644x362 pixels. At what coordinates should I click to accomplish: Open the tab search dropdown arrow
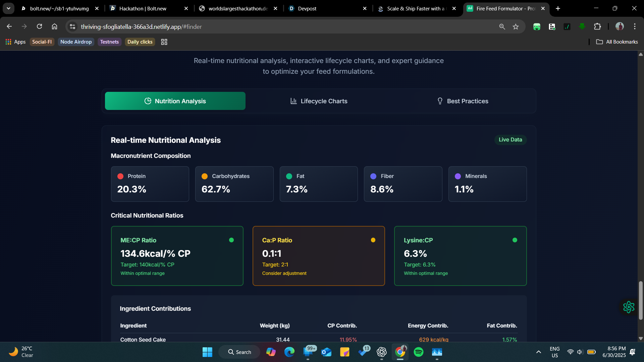pyautogui.click(x=8, y=8)
